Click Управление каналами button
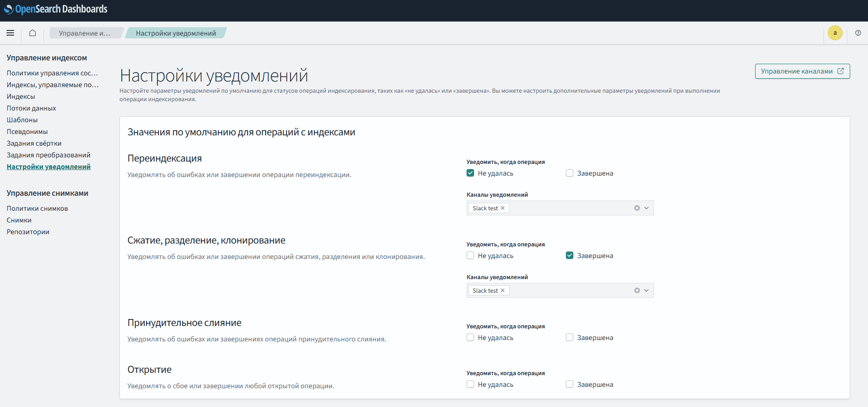 [802, 71]
